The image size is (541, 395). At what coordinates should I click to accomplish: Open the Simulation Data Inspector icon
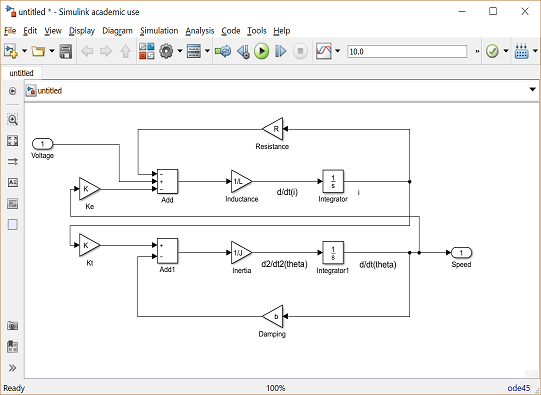(324, 51)
